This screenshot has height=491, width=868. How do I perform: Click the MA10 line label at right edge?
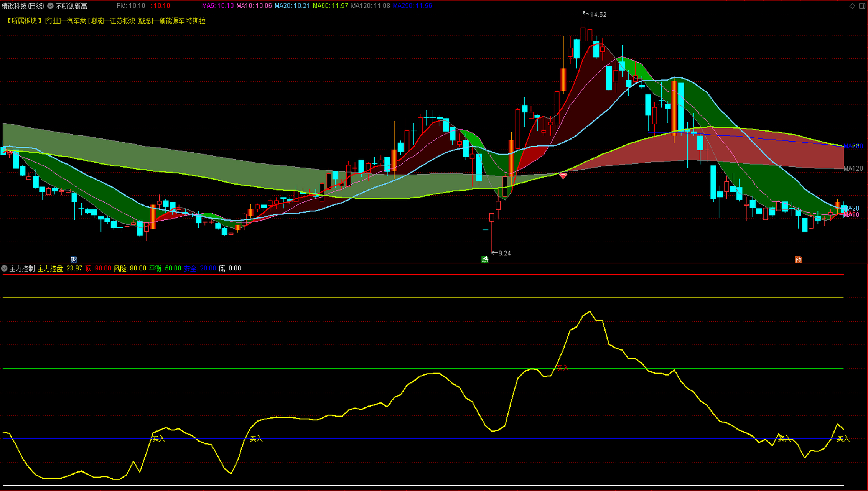852,215
